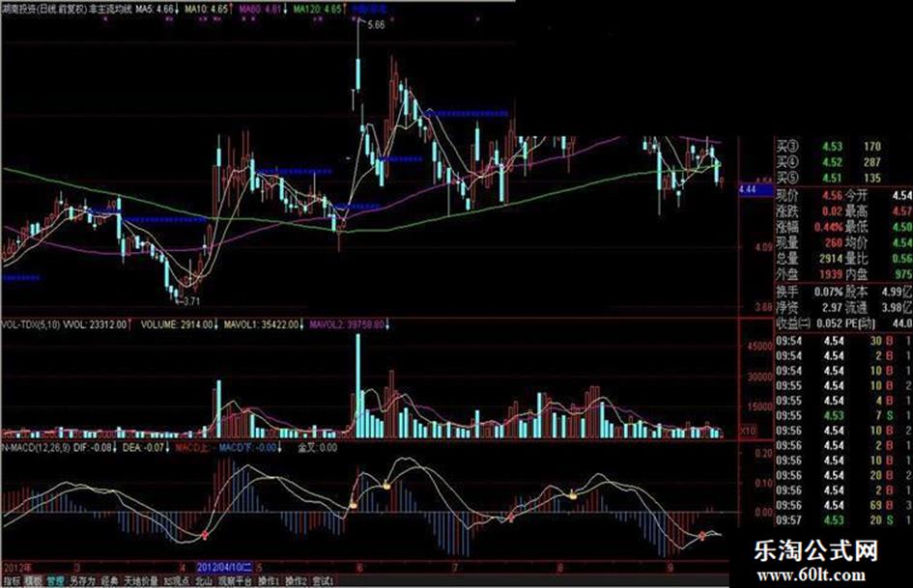Click the 总量 2914 total volume row

coord(810,259)
